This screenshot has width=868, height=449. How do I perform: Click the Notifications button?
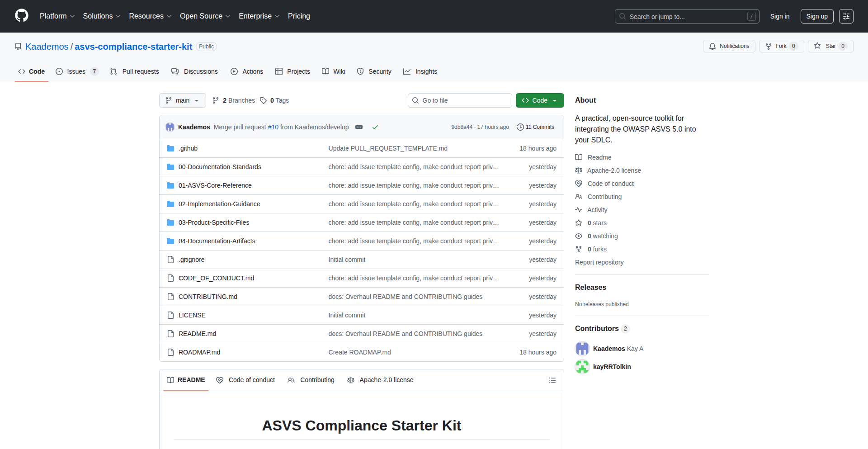click(x=729, y=46)
